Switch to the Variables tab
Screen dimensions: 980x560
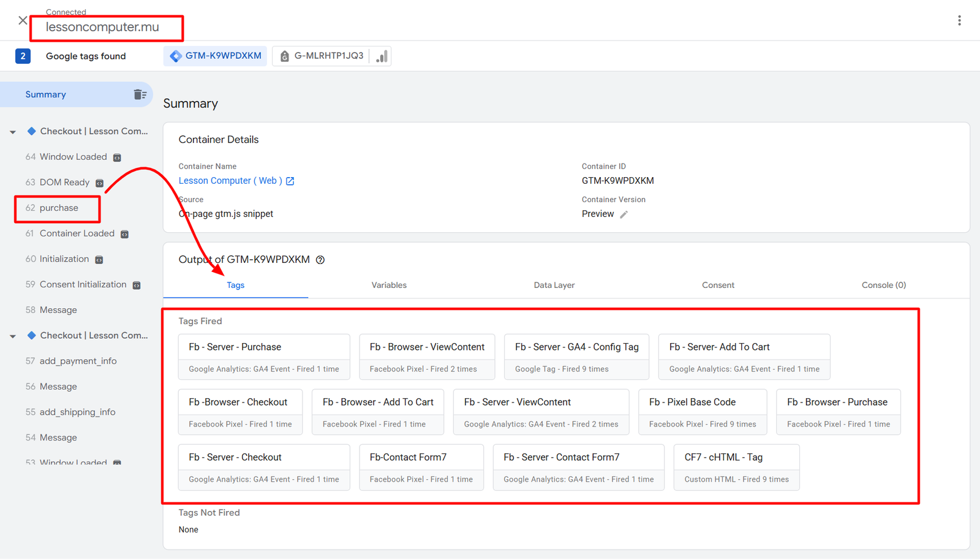click(389, 285)
